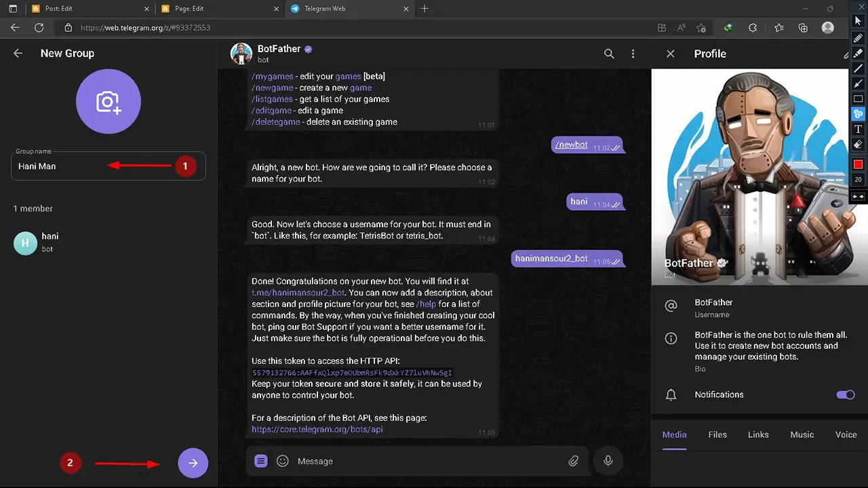Add a group photo with the camera icon
This screenshot has width=868, height=488.
[108, 102]
